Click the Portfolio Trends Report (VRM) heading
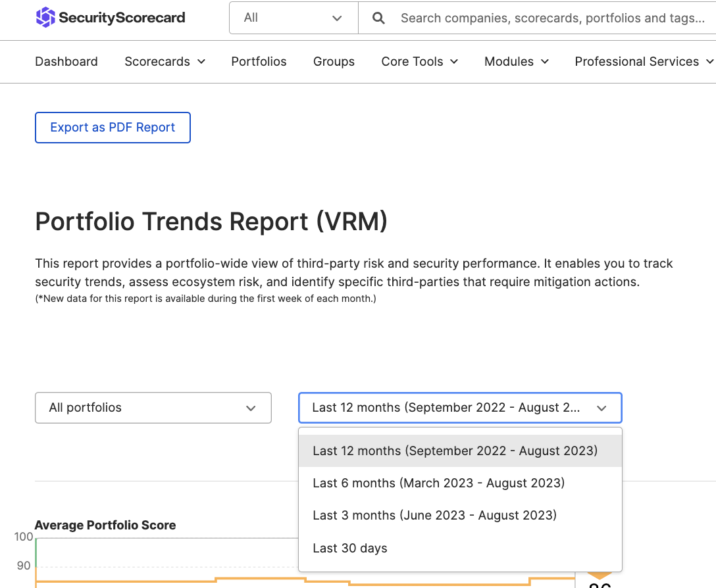The image size is (716, 588). click(x=211, y=222)
